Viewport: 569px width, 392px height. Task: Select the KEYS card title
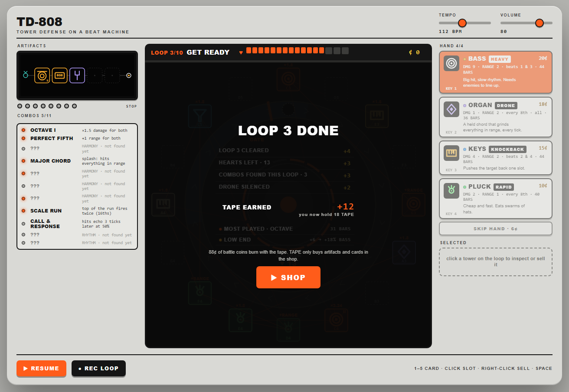[x=477, y=149]
